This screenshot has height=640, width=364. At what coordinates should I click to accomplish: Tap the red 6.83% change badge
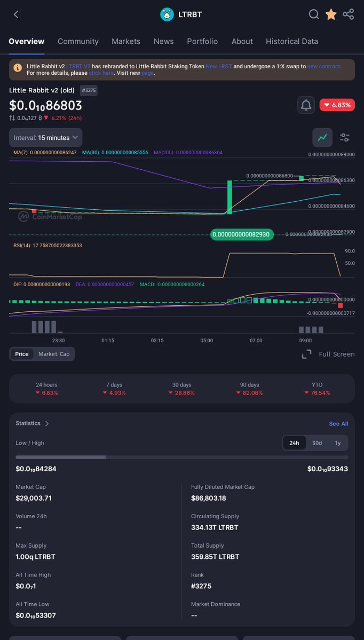pos(337,105)
